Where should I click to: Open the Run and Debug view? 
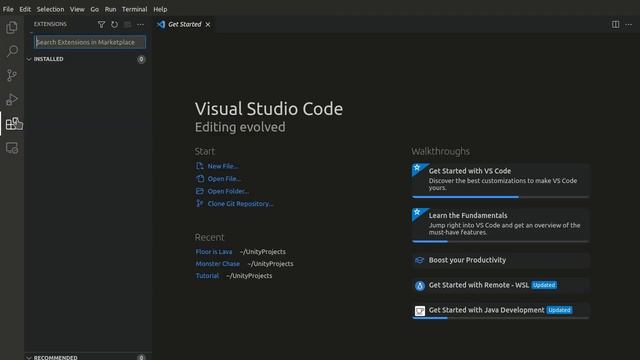pyautogui.click(x=12, y=99)
